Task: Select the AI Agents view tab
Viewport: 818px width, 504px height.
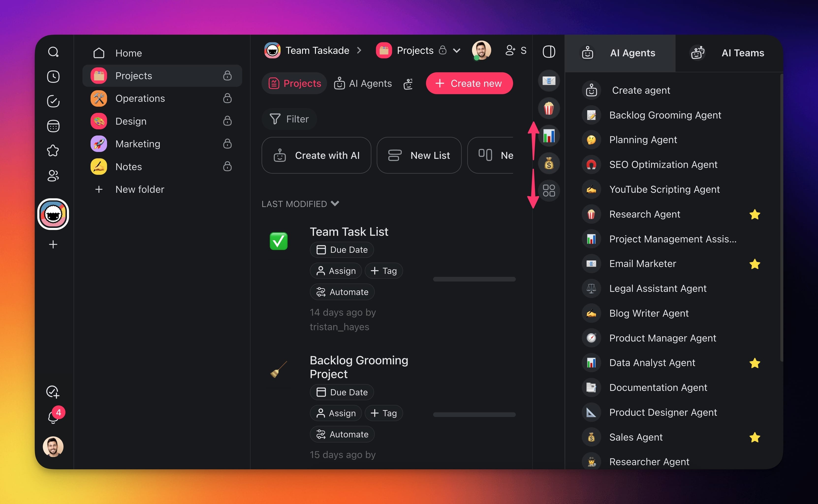Action: (x=363, y=83)
